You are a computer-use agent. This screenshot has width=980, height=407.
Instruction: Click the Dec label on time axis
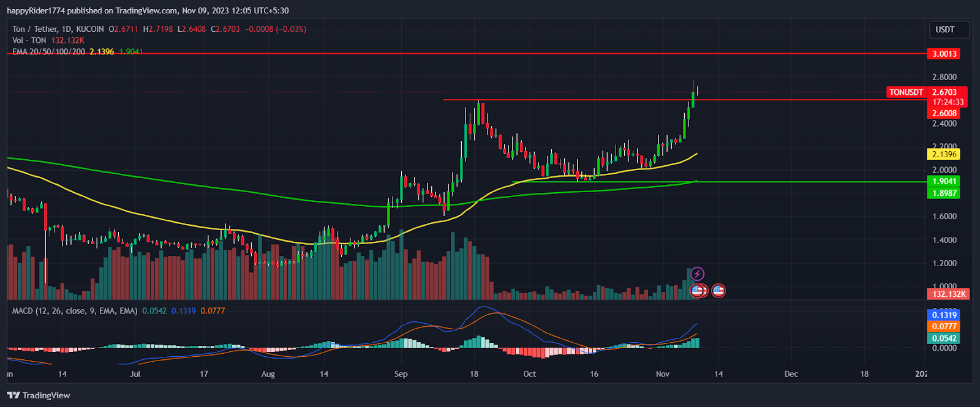[791, 374]
